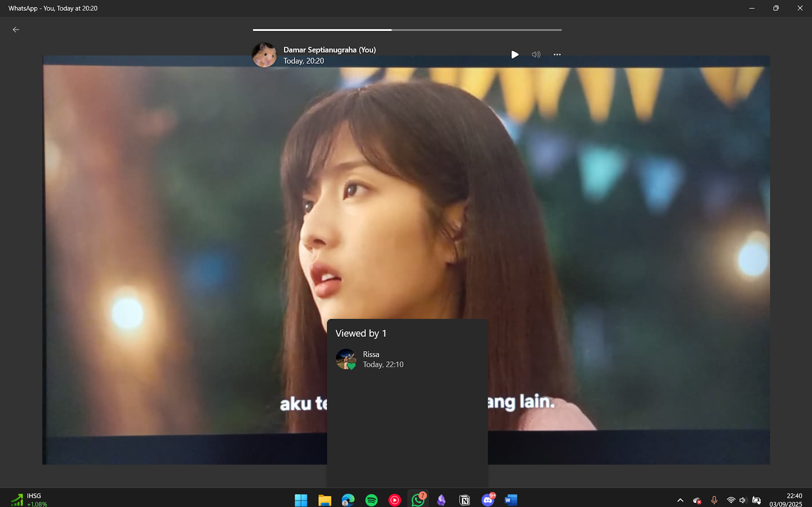Select viewer name Rissa
The height and width of the screenshot is (507, 812).
click(x=371, y=354)
